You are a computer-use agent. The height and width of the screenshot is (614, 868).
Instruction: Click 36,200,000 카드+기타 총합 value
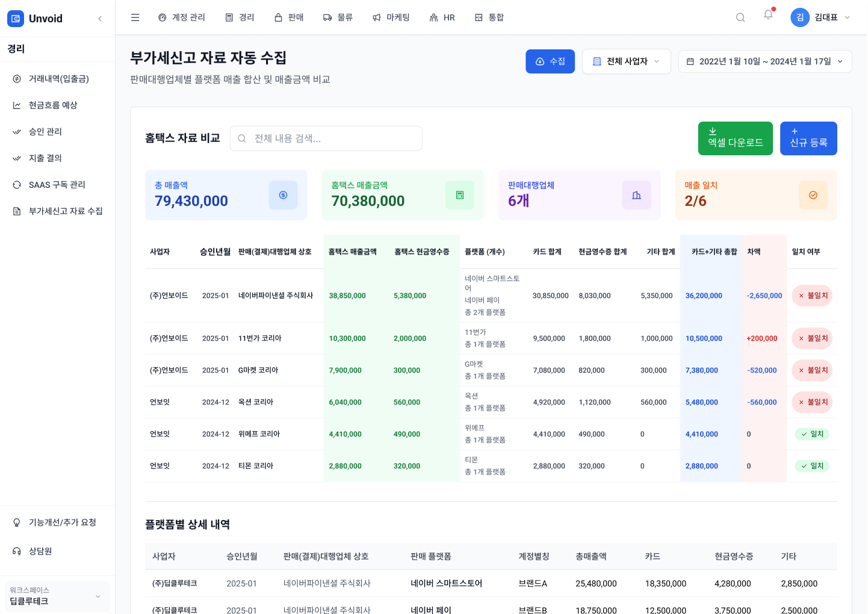click(x=704, y=296)
